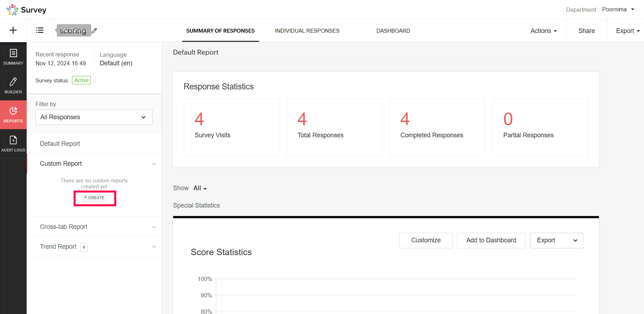Click Add to Dashboard button
Image resolution: width=644 pixels, height=314 pixels.
tap(491, 240)
